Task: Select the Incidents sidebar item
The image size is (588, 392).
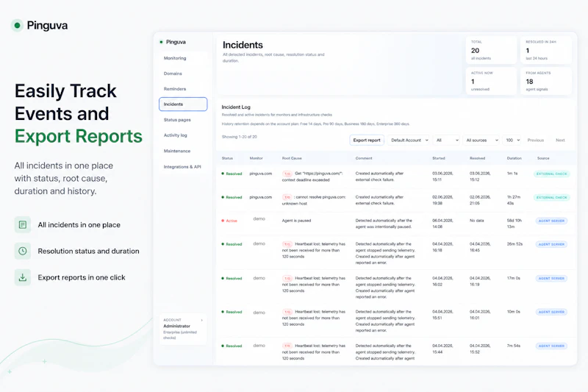Action: pos(183,104)
